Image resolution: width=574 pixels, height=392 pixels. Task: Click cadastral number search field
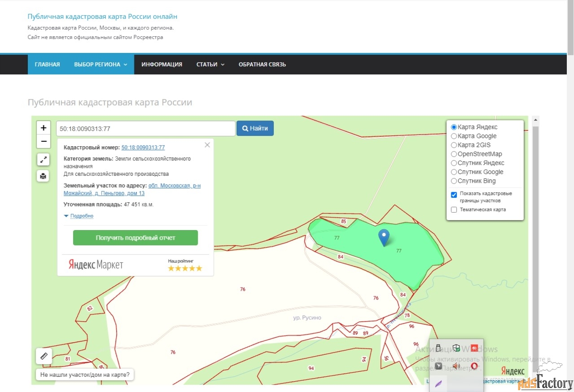(146, 128)
